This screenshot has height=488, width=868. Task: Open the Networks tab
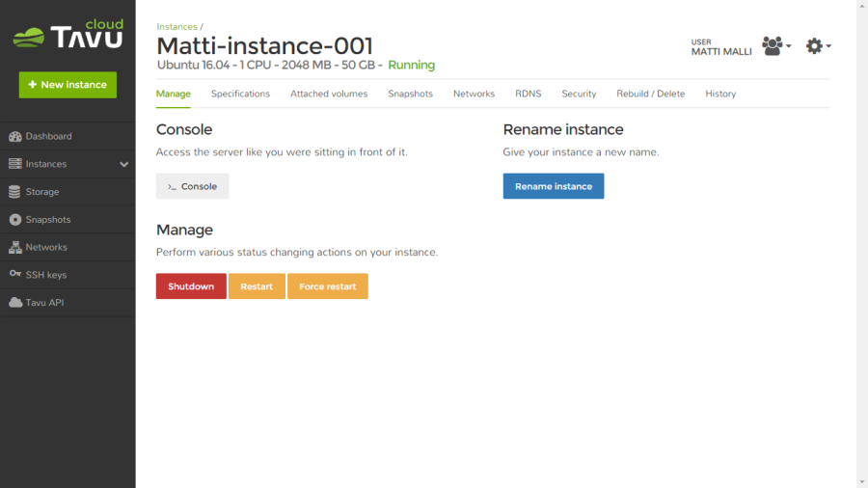tap(474, 95)
